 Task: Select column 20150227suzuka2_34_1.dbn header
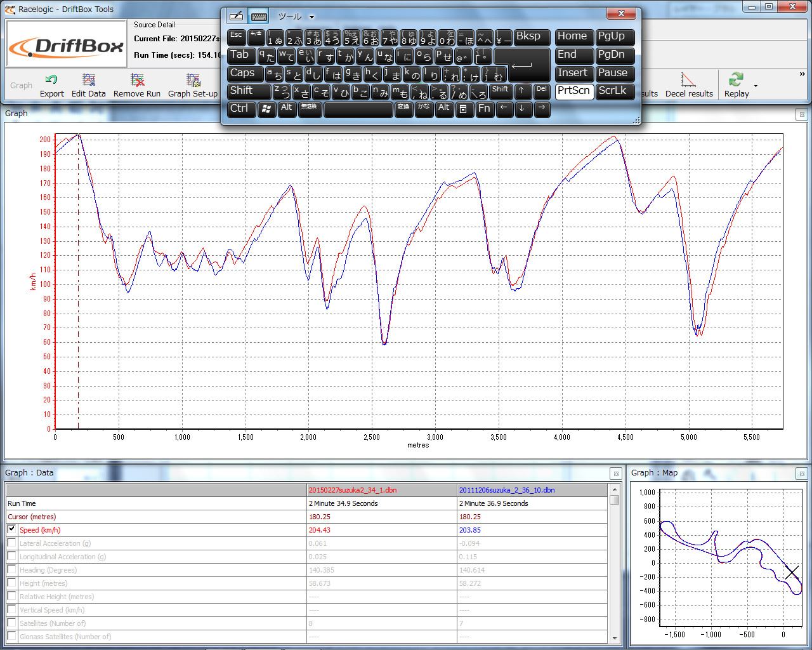382,490
